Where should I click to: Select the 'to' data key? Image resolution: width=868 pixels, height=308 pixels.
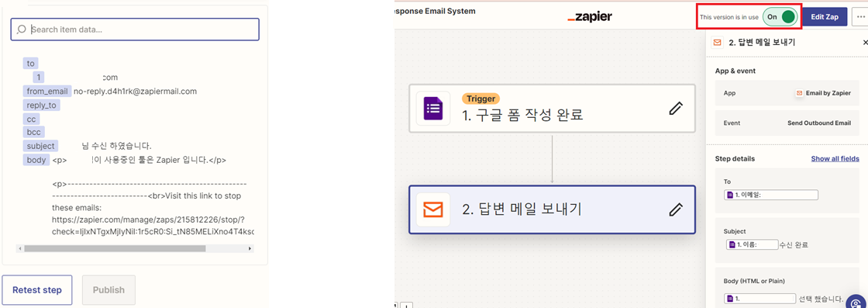point(30,63)
